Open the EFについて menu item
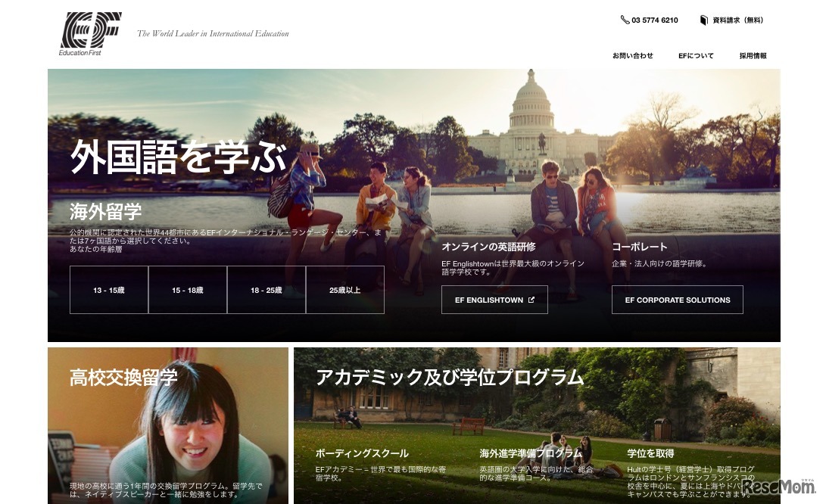This screenshot has height=504, width=826. tap(696, 56)
